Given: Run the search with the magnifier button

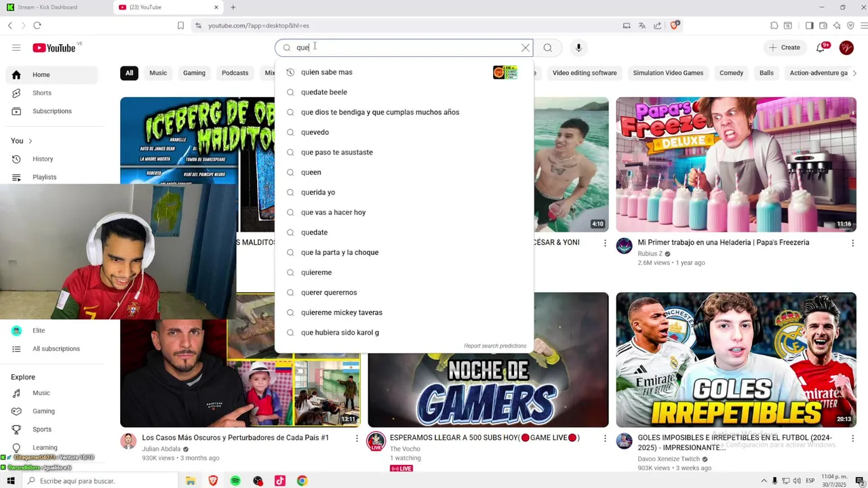Looking at the screenshot, I should pos(547,47).
